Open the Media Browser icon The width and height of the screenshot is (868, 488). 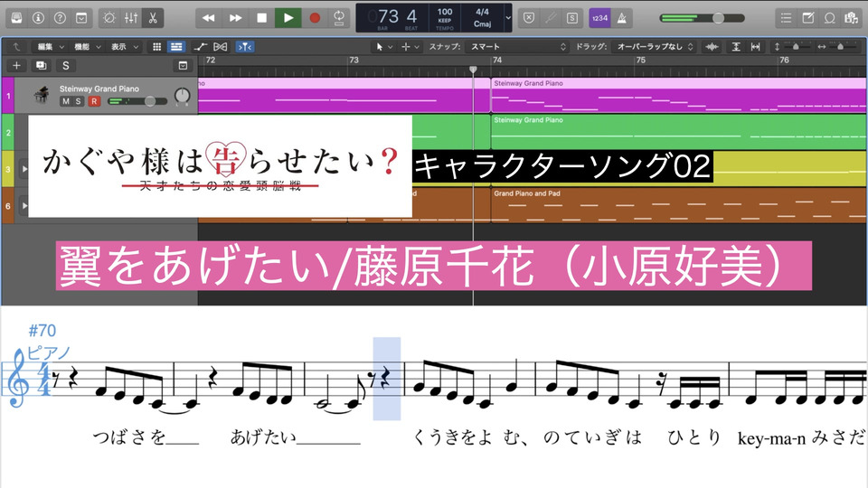851,18
